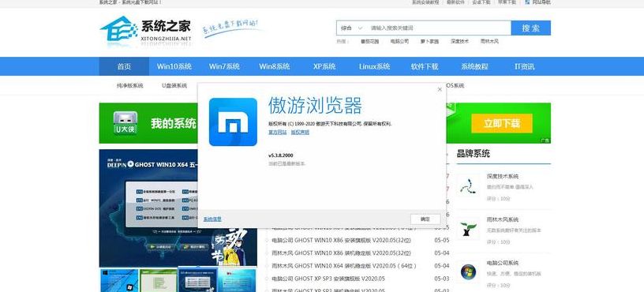Viewport: 644px width, 292px height.
Task: Click the yellow 立即下载 banner button
Action: [x=501, y=123]
